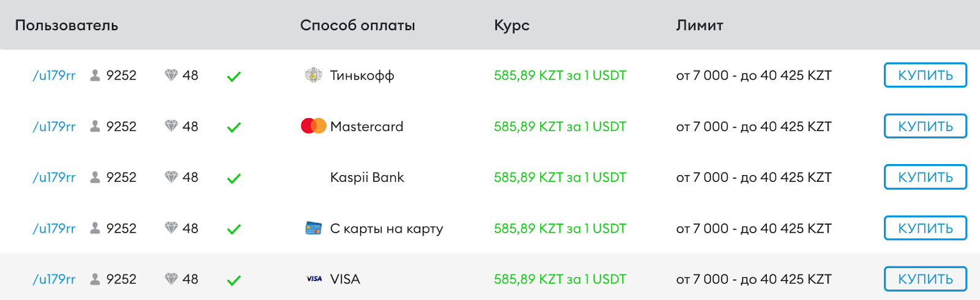Click the VISA logo icon
This screenshot has width=980, height=300.
pos(314,279)
